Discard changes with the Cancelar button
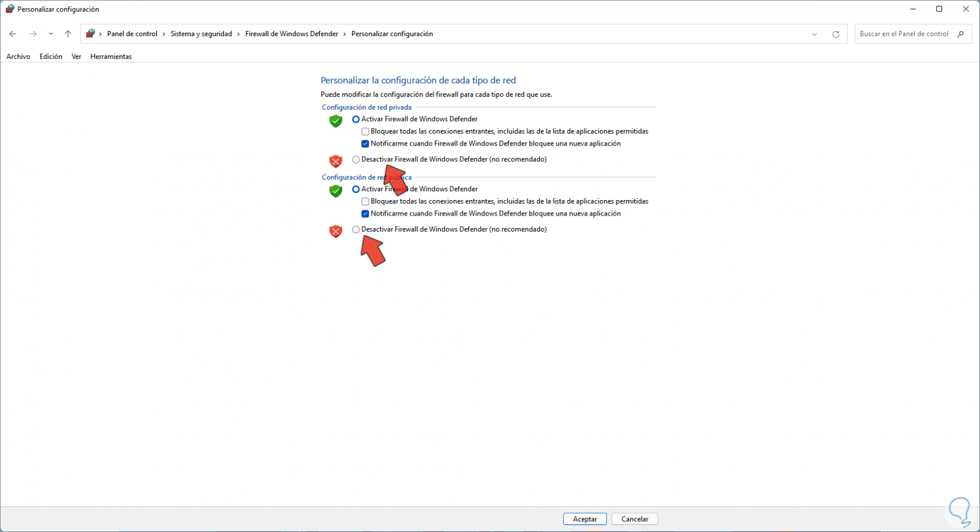This screenshot has width=980, height=532. [635, 519]
